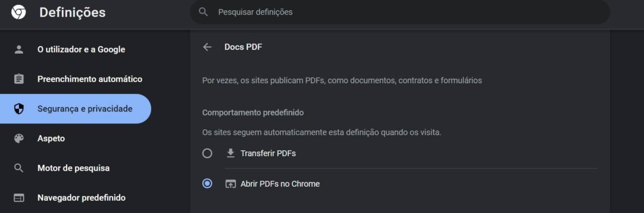Click the open-in-browser icon beside Abrir PDFs
The height and width of the screenshot is (213, 644).
(x=231, y=184)
